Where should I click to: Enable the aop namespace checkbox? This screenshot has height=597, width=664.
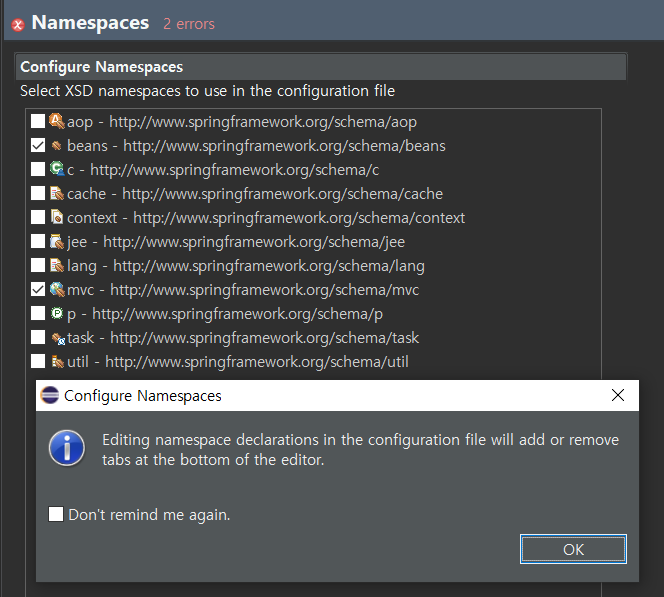coord(38,121)
